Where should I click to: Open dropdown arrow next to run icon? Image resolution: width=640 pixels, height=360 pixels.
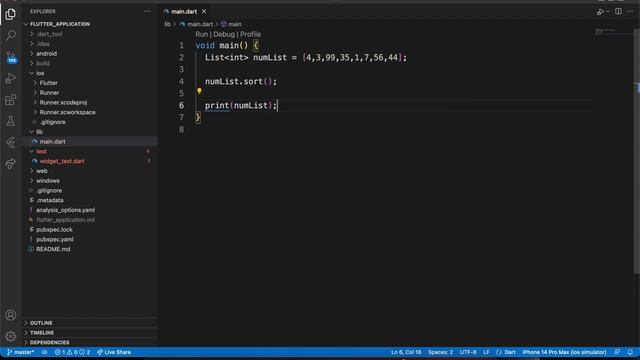608,12
